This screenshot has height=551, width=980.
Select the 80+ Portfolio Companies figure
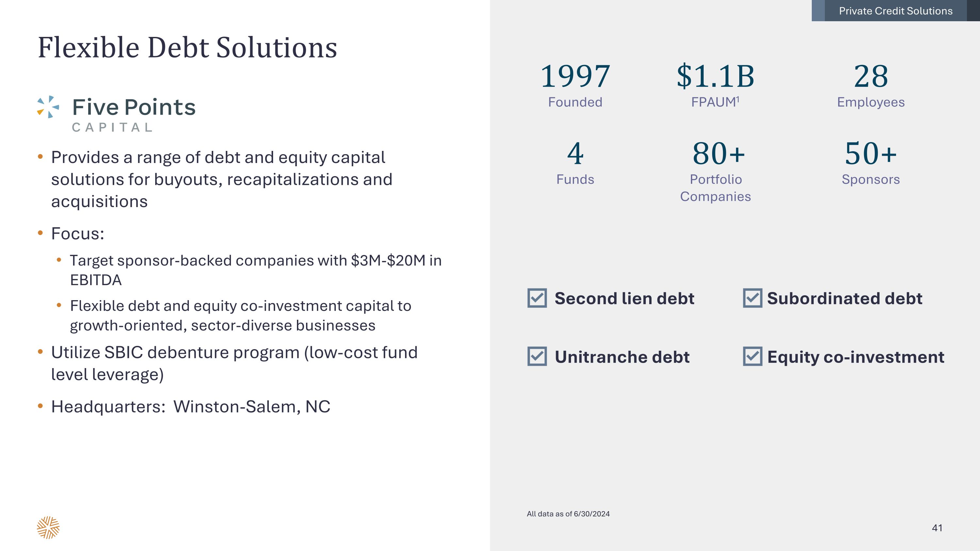click(x=718, y=154)
